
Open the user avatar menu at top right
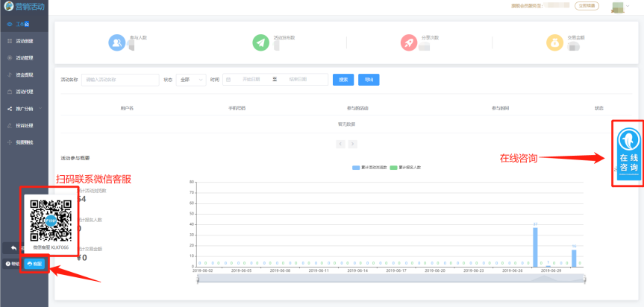click(x=619, y=7)
